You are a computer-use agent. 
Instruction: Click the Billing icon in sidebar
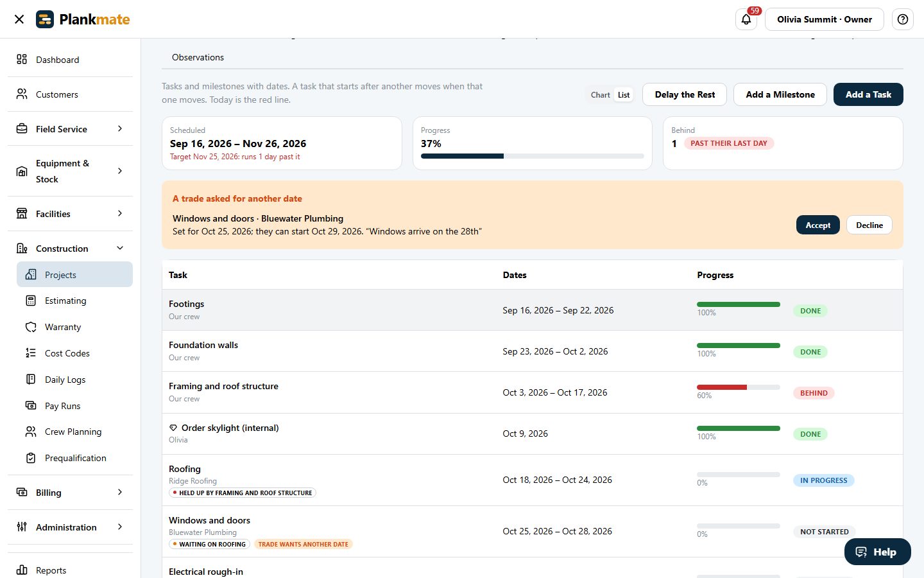click(x=22, y=493)
